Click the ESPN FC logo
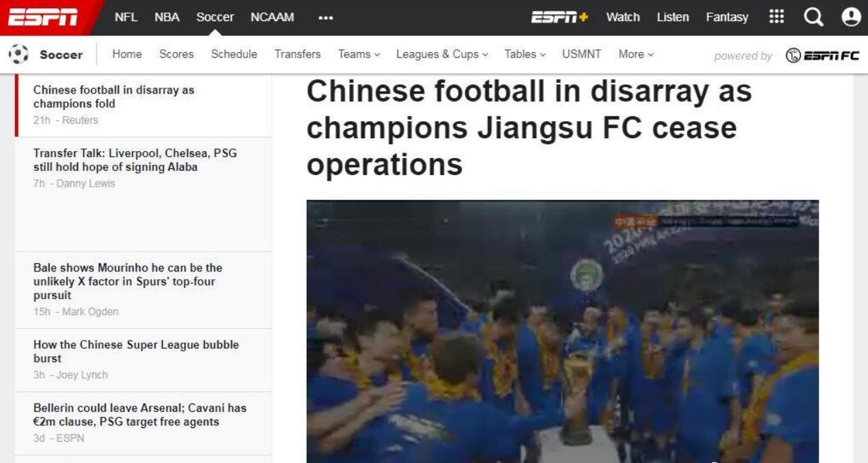 [x=822, y=55]
